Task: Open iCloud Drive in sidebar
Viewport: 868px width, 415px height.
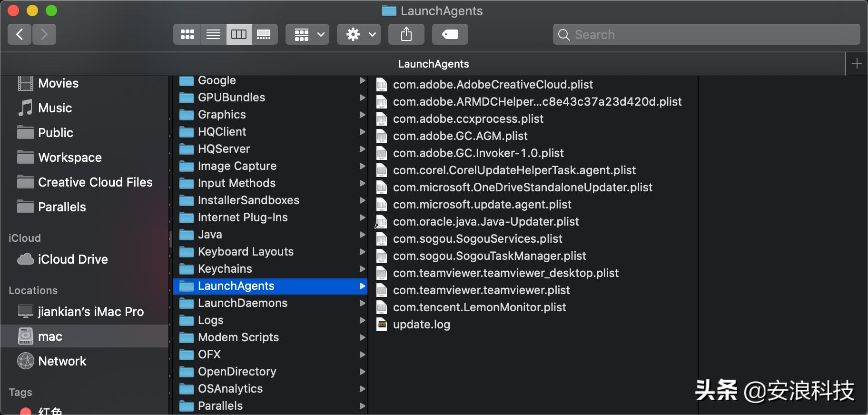Action: [x=73, y=259]
